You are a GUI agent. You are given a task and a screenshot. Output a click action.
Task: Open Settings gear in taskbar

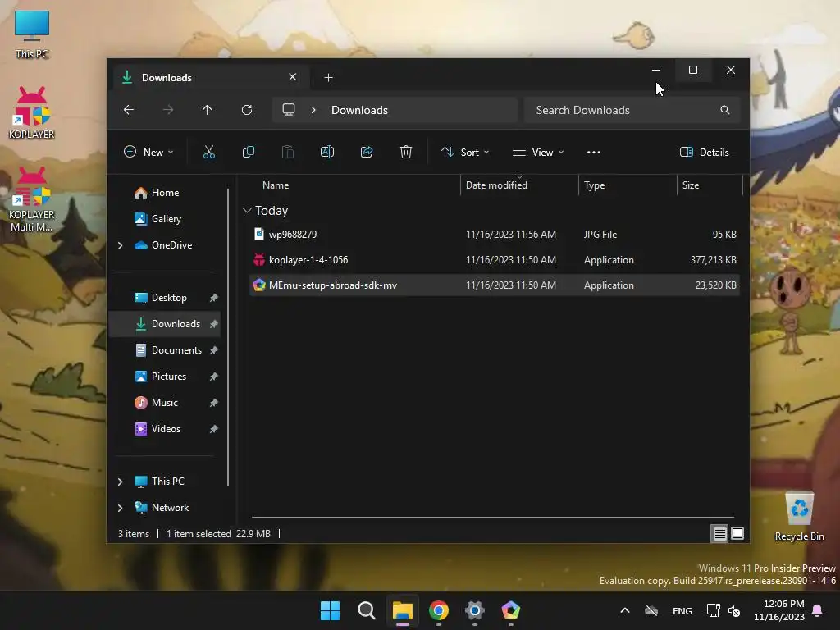coord(475,610)
